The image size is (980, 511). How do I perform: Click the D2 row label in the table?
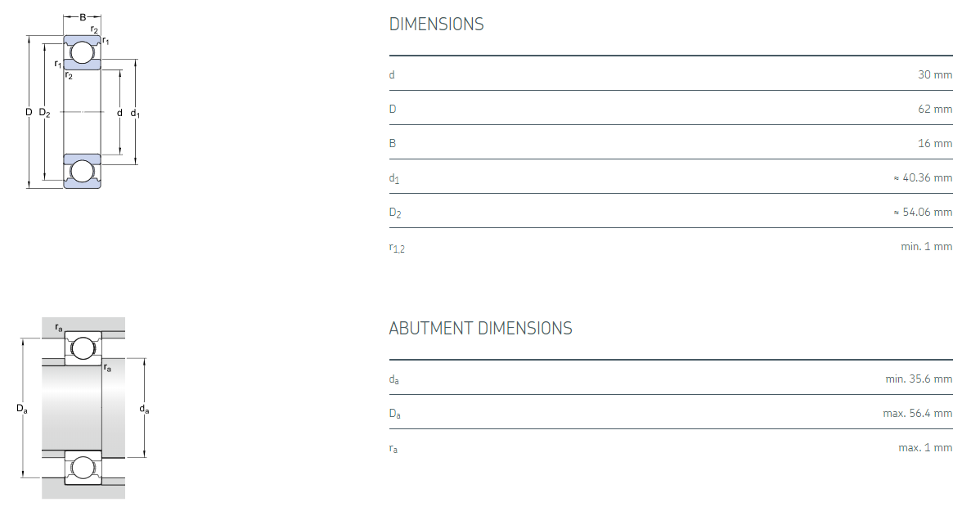395,213
